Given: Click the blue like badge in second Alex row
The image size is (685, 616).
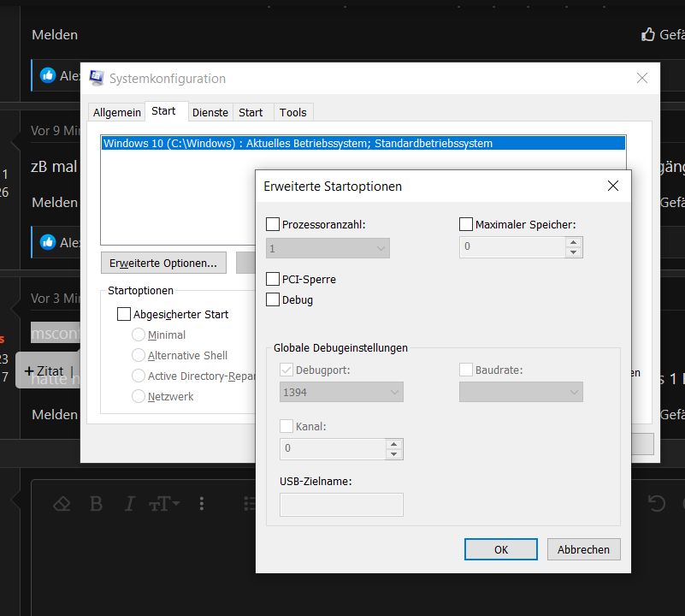Looking at the screenshot, I should click(48, 242).
